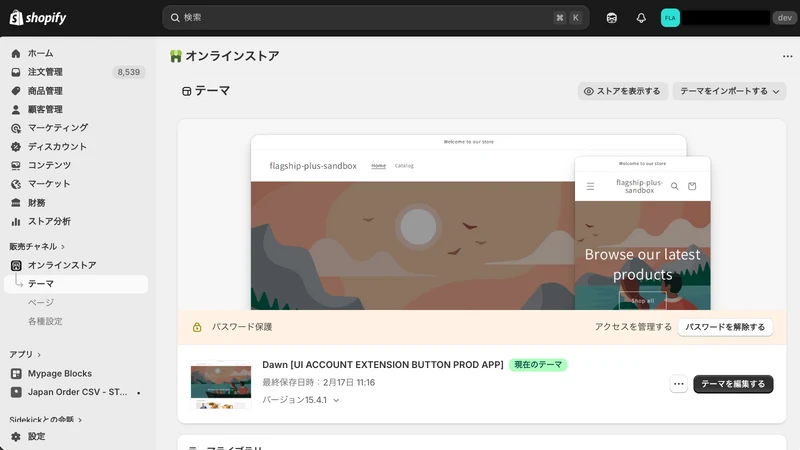
Task: Open the notifications bell
Action: (641, 18)
